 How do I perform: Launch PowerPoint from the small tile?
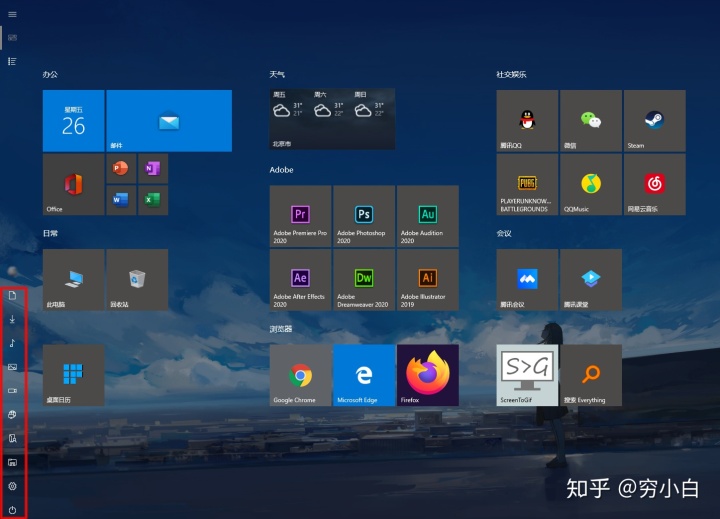tap(121, 169)
